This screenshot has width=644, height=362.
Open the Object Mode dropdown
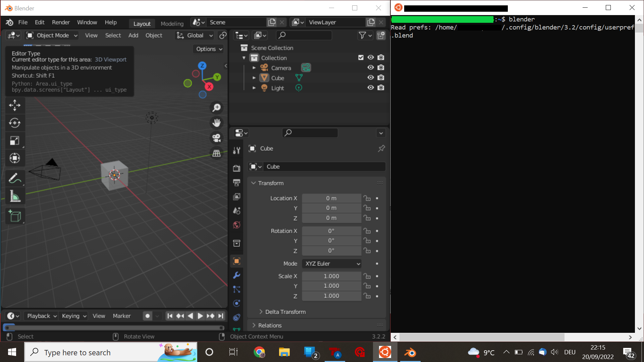(x=52, y=36)
